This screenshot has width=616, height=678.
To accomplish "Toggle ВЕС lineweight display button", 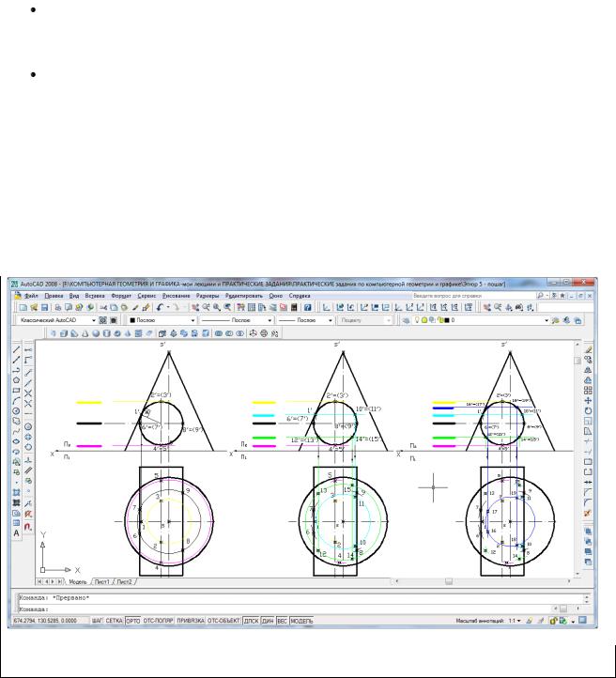I will click(x=283, y=621).
